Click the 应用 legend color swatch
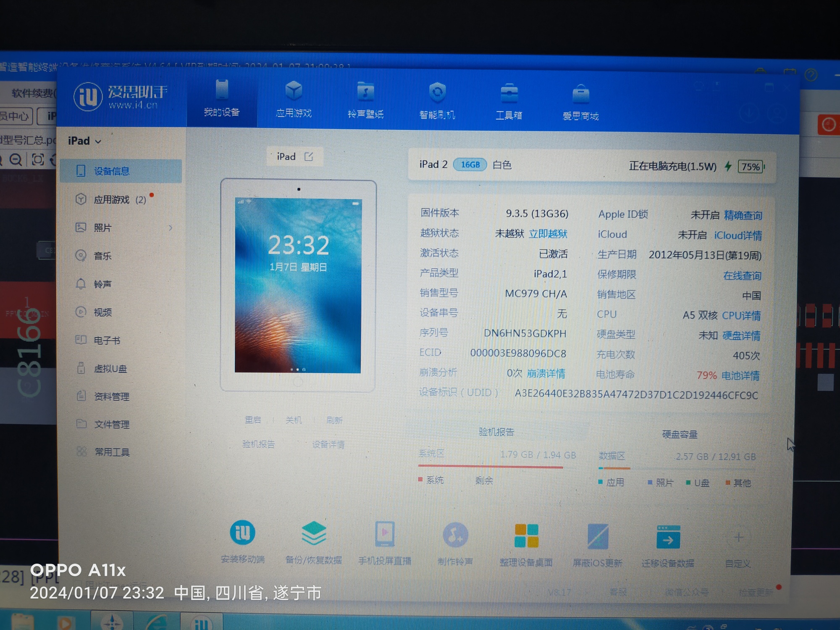 pos(601,482)
